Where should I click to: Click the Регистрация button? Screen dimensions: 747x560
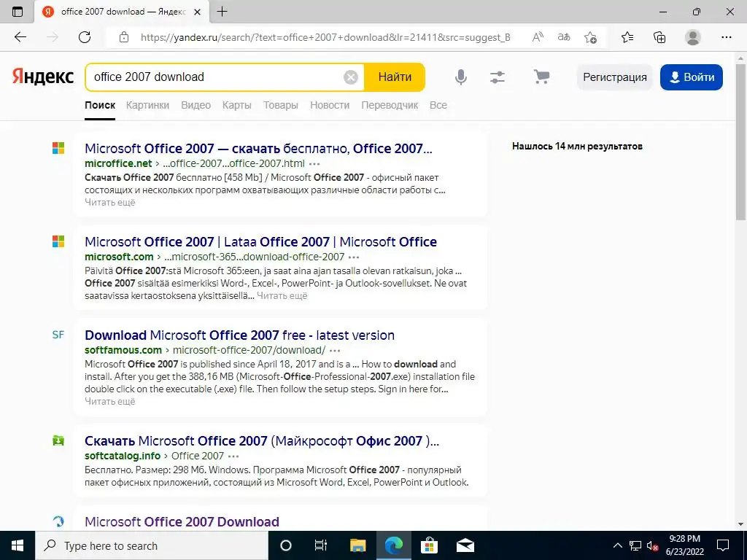point(614,77)
